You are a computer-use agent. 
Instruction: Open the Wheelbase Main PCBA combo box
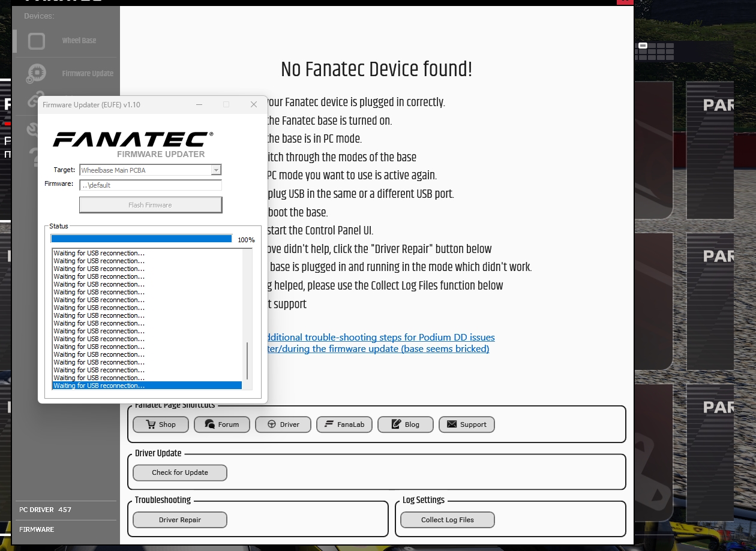145,170
